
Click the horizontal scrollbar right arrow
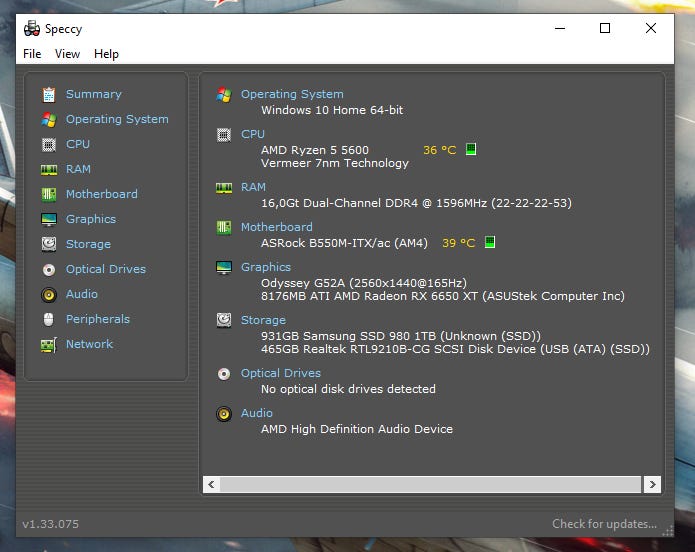pos(652,485)
